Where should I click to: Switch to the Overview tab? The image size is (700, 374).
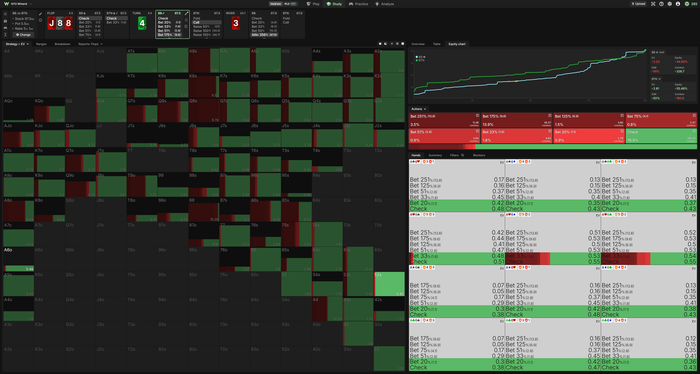click(418, 44)
